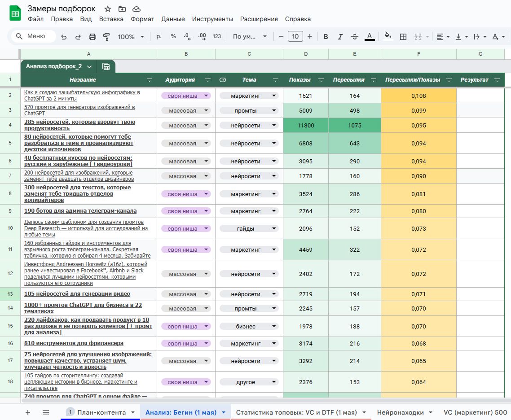
Task: Click the Print icon
Action: 93,37
